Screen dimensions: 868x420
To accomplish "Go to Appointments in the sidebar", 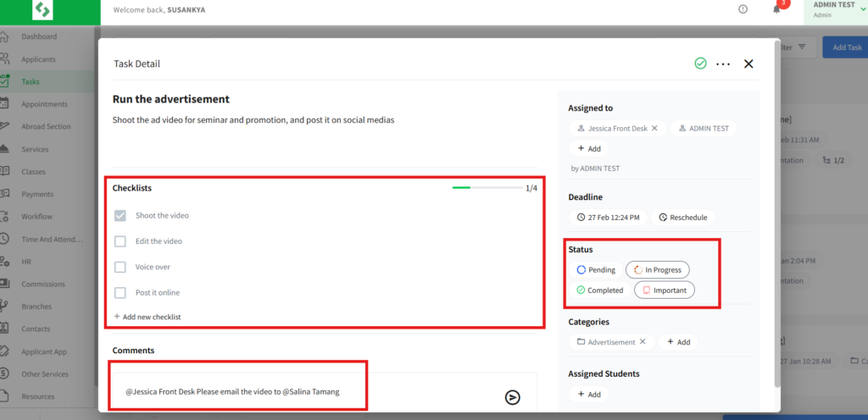I will coord(44,104).
